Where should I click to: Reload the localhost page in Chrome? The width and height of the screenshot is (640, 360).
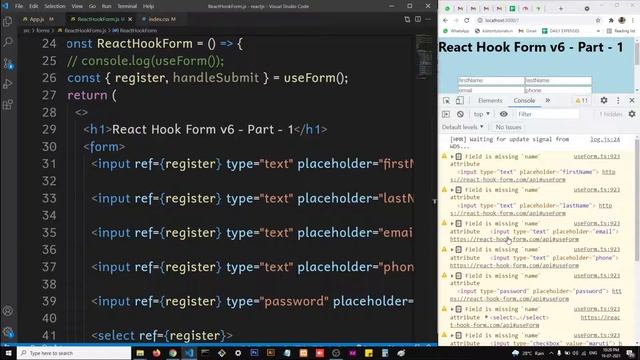click(x=467, y=20)
